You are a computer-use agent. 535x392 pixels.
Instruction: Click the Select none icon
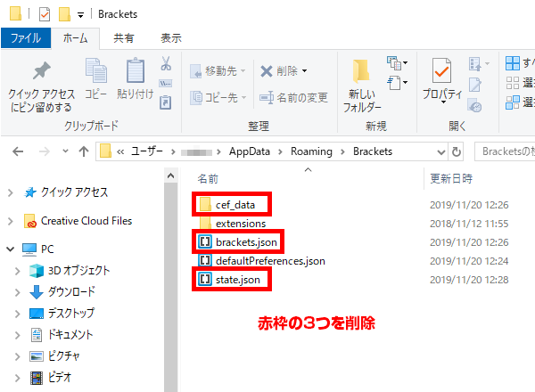pos(513,83)
